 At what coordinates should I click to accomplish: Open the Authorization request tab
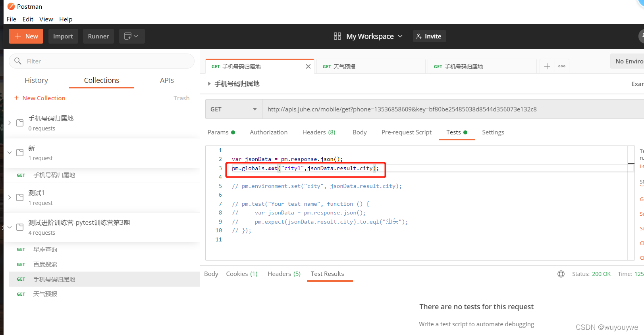(x=269, y=132)
